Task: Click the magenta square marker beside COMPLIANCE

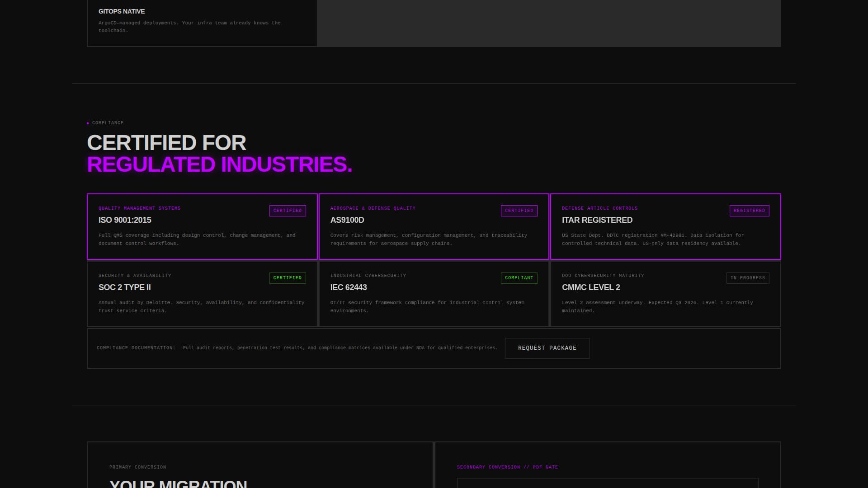Action: pos(88,122)
